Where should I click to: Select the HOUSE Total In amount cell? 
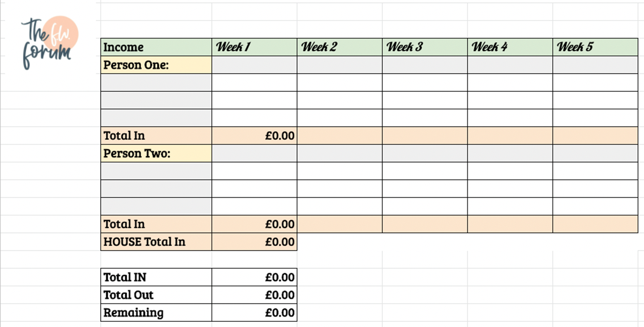pos(254,242)
